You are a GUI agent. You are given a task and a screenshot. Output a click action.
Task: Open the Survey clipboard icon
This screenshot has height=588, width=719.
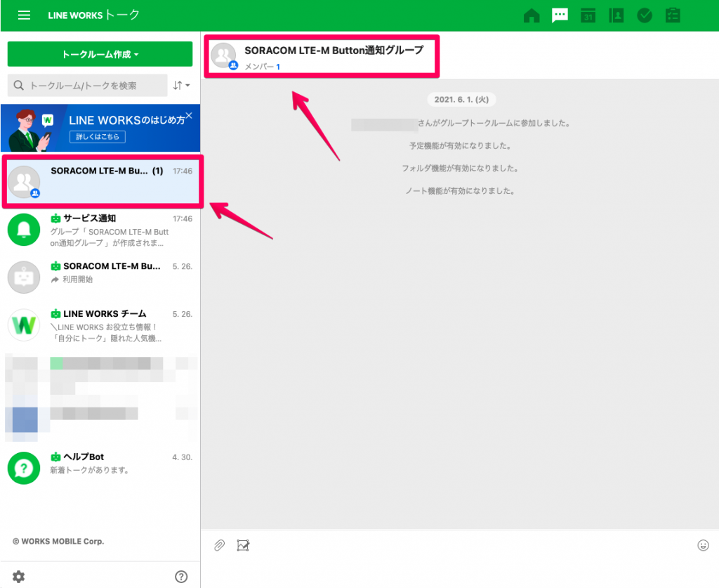pyautogui.click(x=673, y=15)
